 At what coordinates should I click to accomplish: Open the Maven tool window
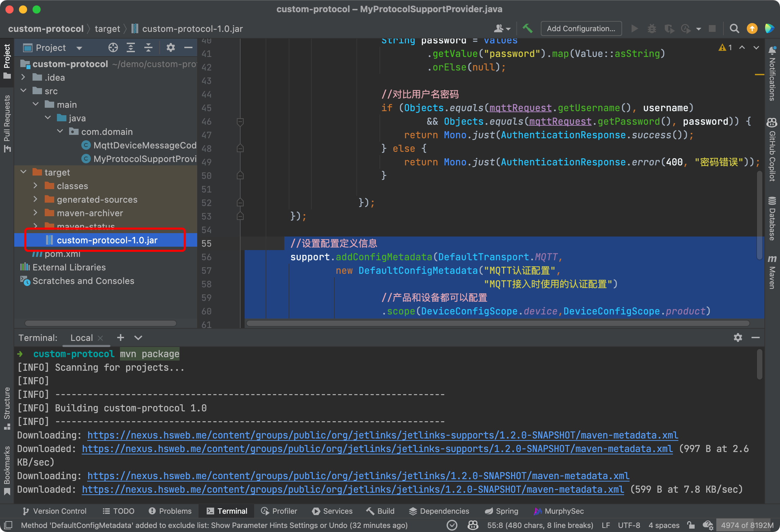point(772,272)
